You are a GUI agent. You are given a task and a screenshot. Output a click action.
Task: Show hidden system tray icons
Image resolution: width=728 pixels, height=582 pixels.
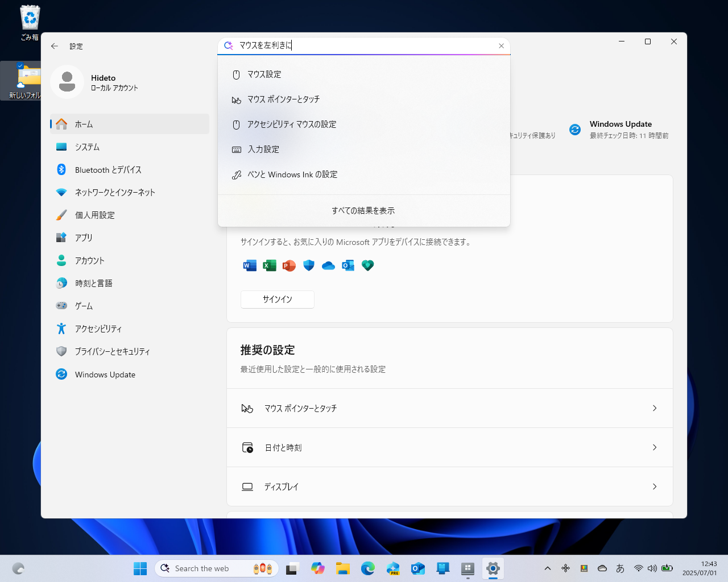(548, 568)
